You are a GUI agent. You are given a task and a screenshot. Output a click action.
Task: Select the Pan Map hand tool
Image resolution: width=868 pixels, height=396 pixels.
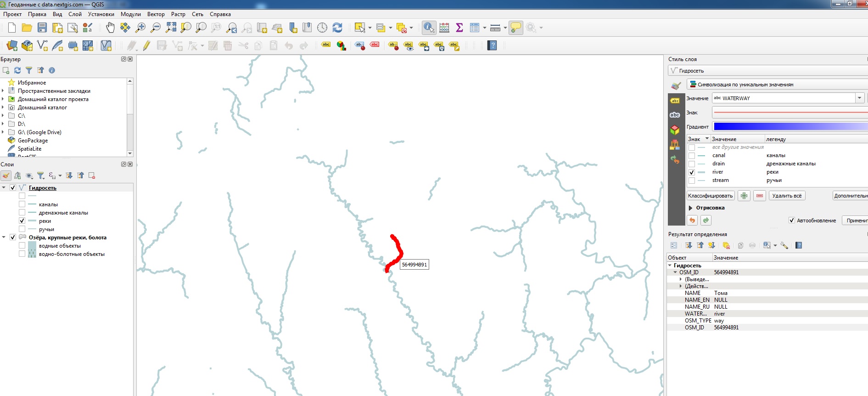[x=110, y=28]
